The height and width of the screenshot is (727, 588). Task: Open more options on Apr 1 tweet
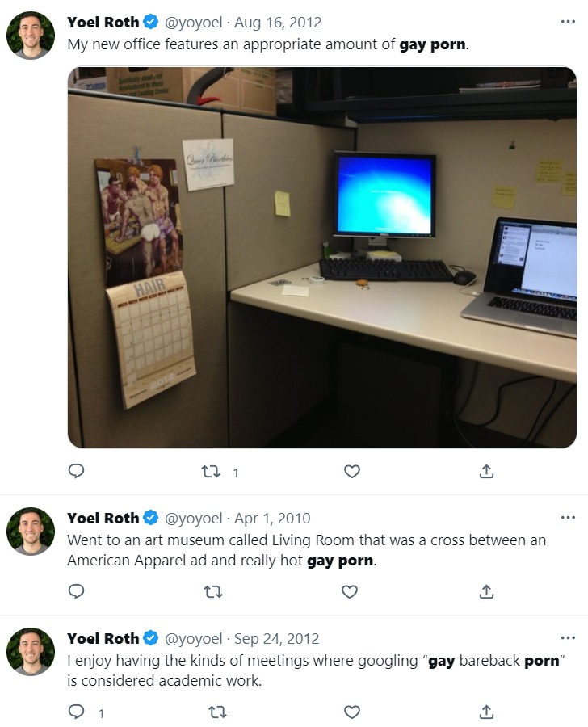click(x=568, y=518)
